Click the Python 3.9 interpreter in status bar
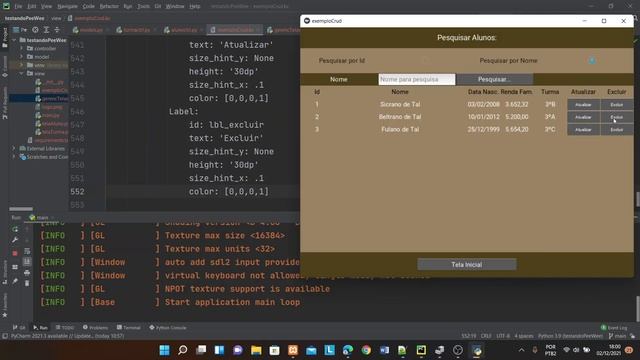Screen dimensions: 640x360 pyautogui.click(x=570, y=336)
